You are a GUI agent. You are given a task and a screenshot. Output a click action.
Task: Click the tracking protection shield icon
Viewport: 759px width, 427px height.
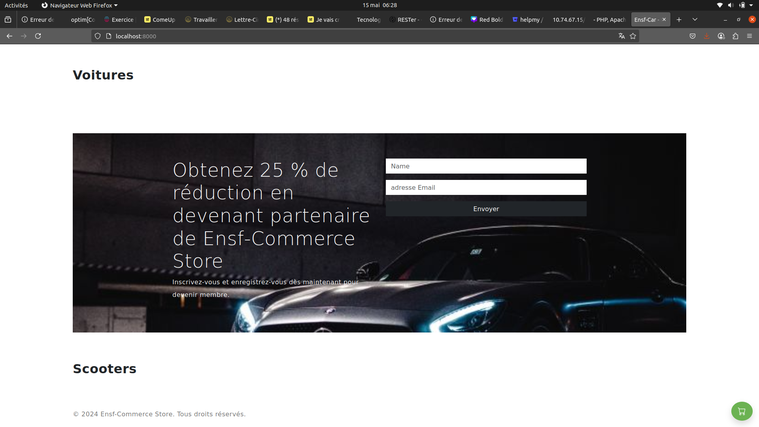97,36
